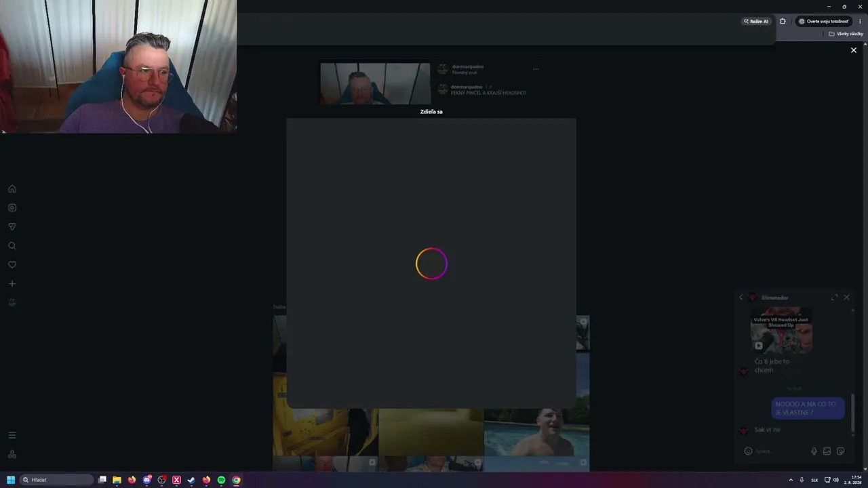This screenshot has height=488, width=868.
Task: Open the Chrome three-dot menu
Action: (860, 21)
